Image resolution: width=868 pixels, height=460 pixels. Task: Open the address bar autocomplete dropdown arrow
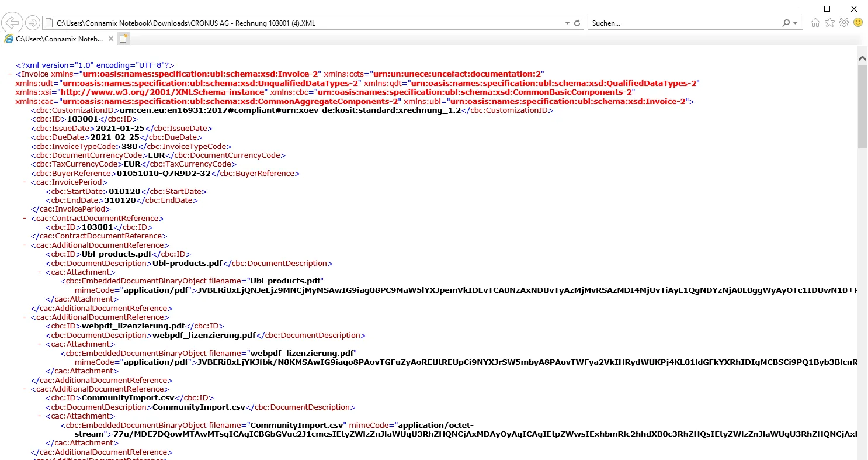tap(567, 23)
